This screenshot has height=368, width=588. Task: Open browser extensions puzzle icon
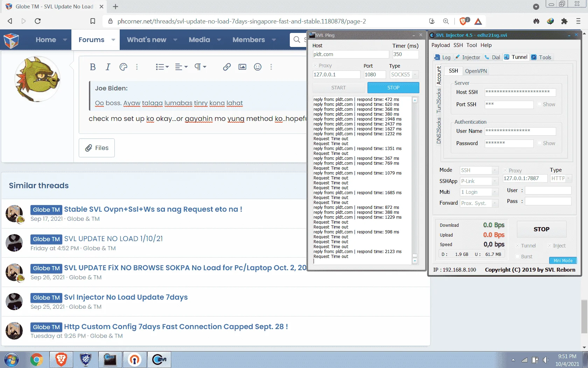(x=564, y=21)
